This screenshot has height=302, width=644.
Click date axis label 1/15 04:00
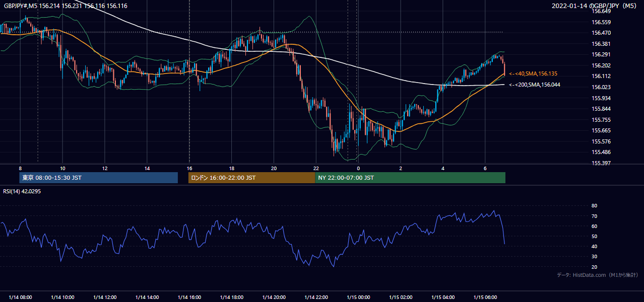[x=443, y=297]
